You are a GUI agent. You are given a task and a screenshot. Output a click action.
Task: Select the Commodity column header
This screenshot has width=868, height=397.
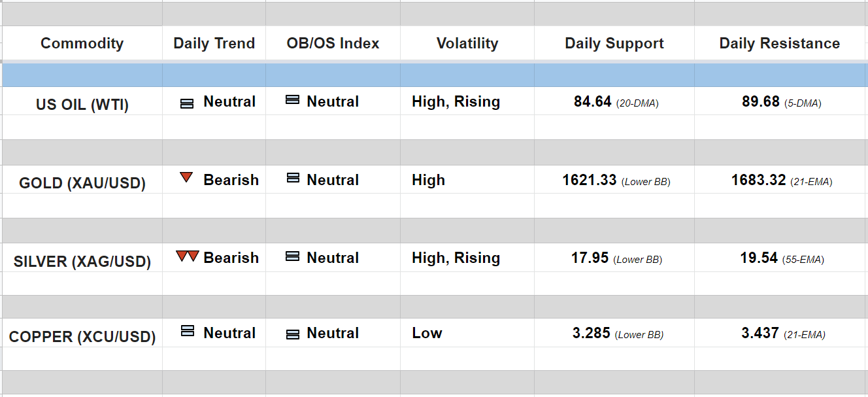(82, 44)
